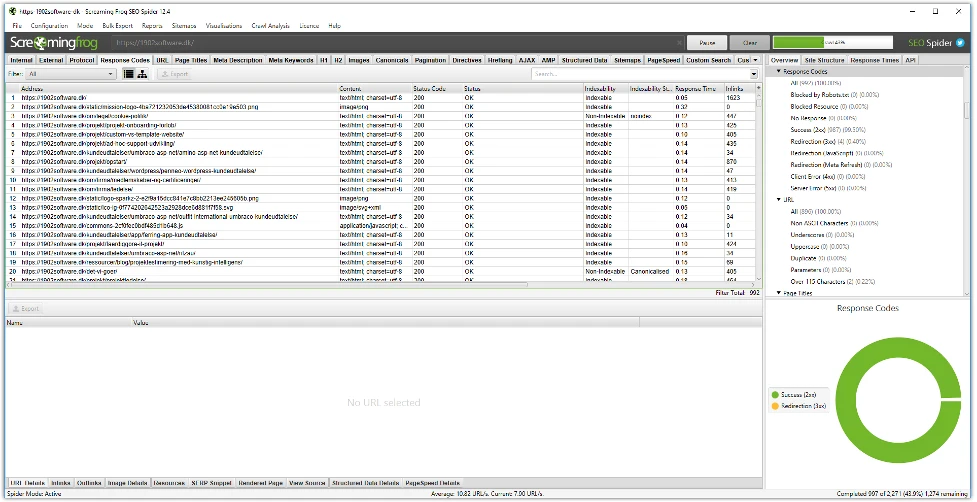Viewport: 977px width, 502px height.
Task: Open the Visualisations menu
Action: [224, 26]
